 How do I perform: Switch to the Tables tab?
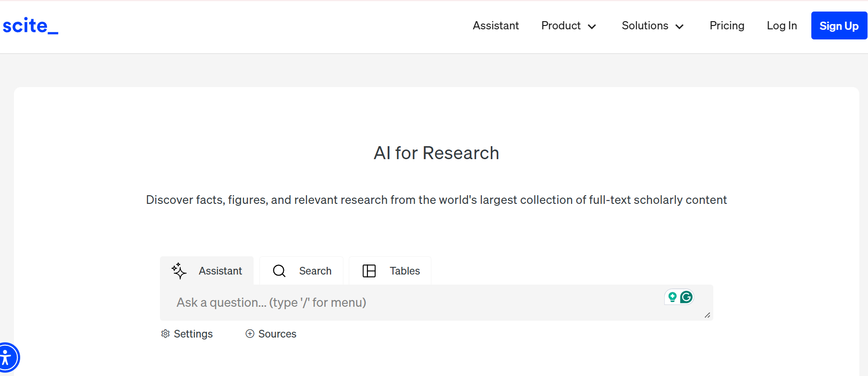coord(404,271)
